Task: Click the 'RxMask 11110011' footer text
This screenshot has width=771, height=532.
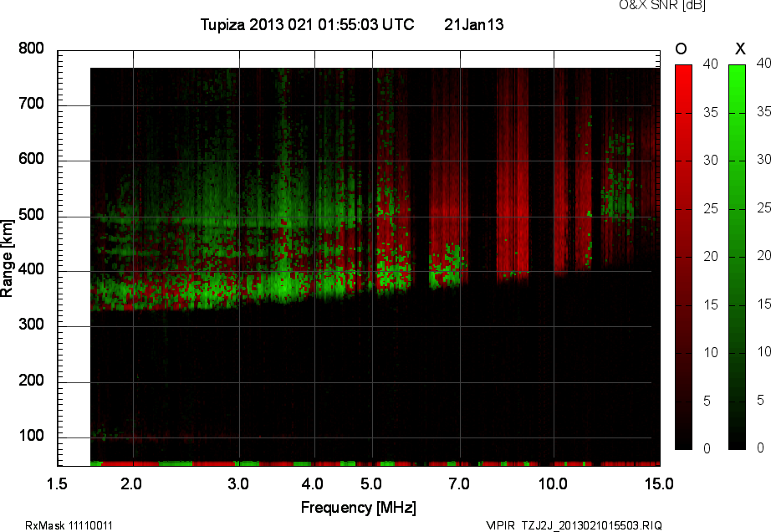Action: point(69,525)
